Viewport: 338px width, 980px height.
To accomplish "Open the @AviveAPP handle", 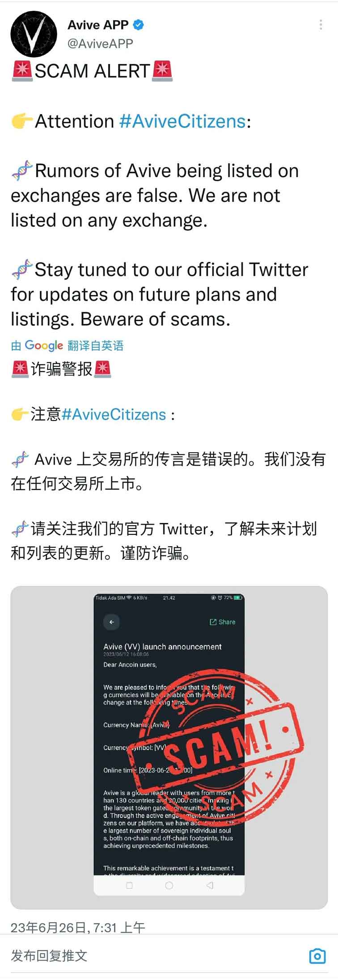I will (101, 43).
